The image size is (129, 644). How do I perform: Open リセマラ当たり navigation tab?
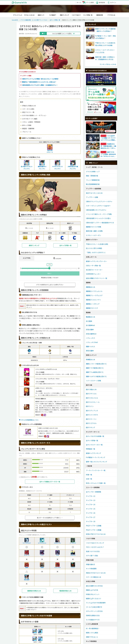[76, 15]
